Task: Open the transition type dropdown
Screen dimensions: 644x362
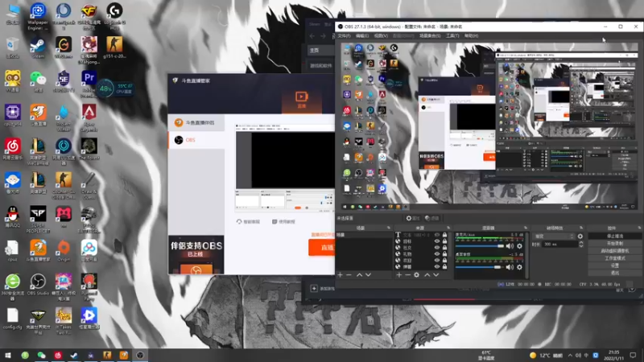Action: [554, 237]
